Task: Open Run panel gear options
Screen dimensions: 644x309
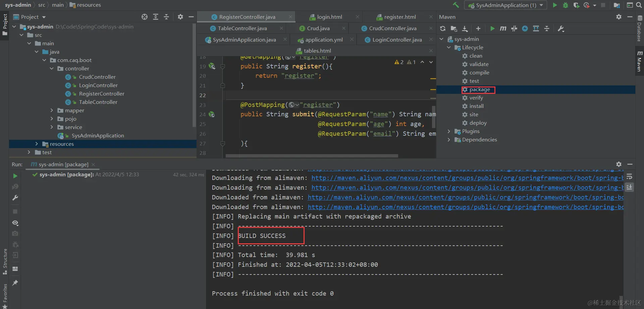Action: pyautogui.click(x=619, y=164)
